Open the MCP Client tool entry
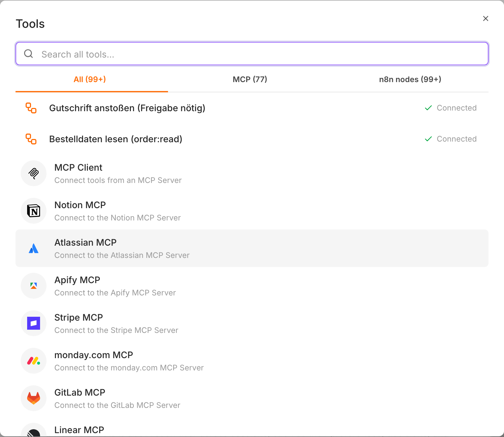Image resolution: width=504 pixels, height=437 pixels. pos(252,173)
